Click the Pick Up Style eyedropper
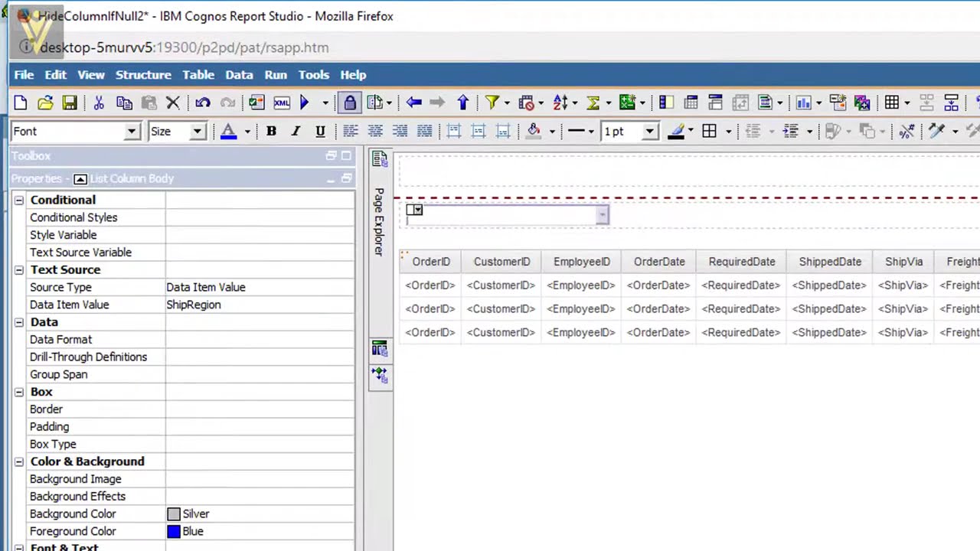This screenshot has width=980, height=551. coord(936,131)
